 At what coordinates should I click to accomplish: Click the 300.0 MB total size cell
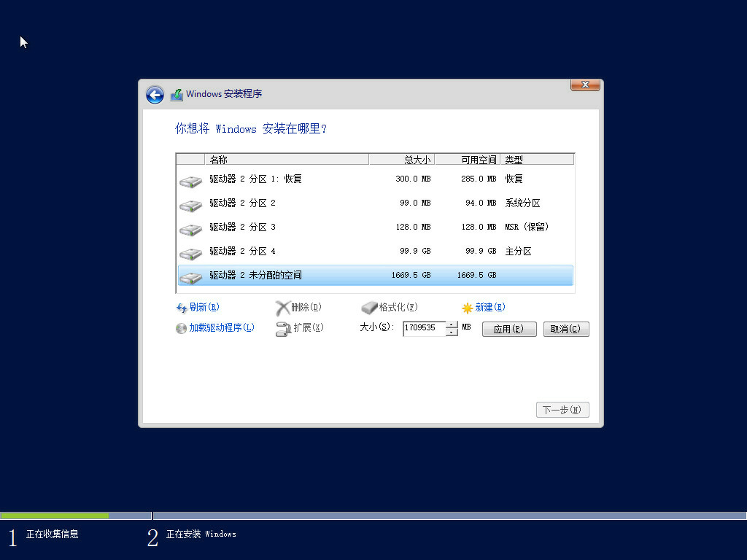413,179
